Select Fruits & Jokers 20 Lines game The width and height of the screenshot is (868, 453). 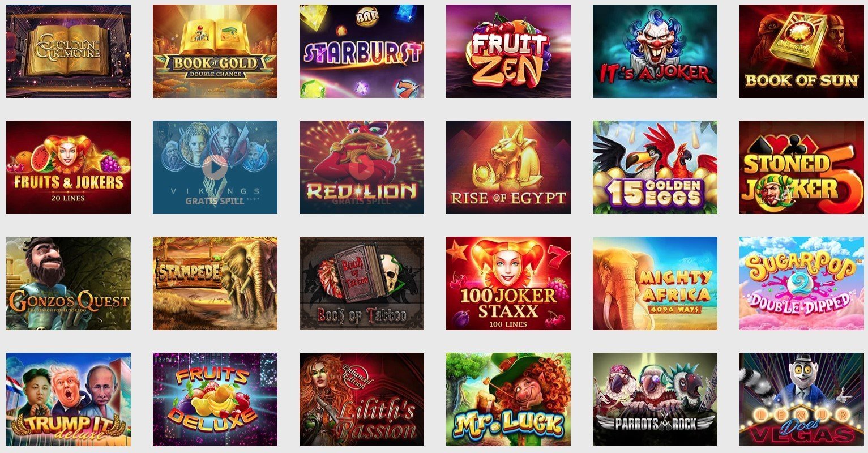69,167
